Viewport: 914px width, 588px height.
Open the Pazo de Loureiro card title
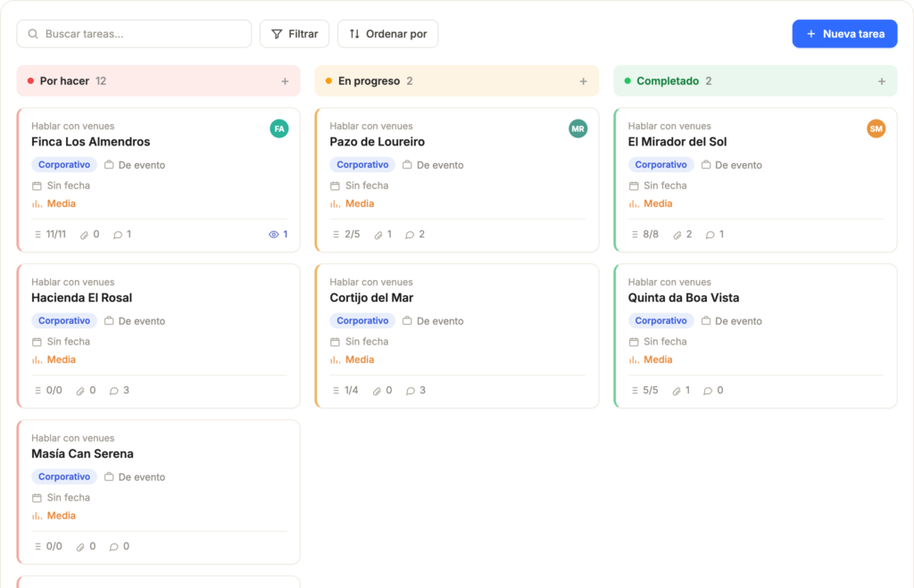click(378, 142)
